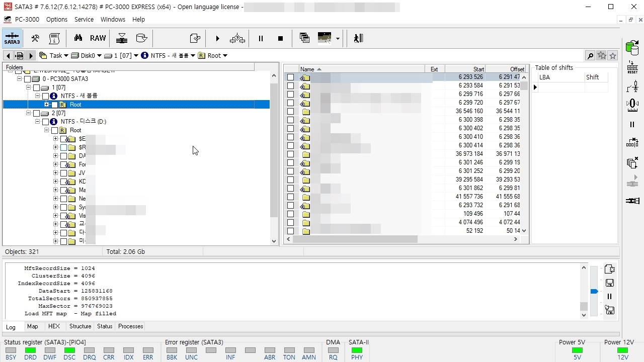
Task: Tick the checkbox for partition '2 [07]'
Action: click(x=36, y=113)
